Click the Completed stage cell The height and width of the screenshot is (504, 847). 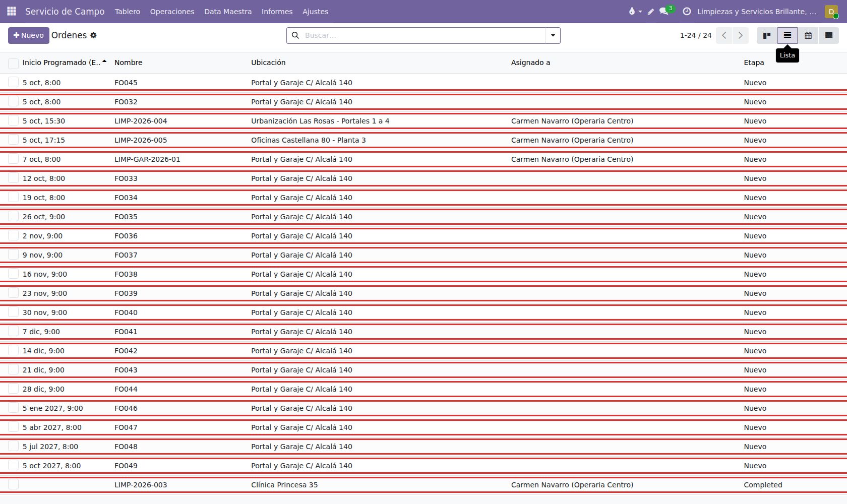coord(763,485)
